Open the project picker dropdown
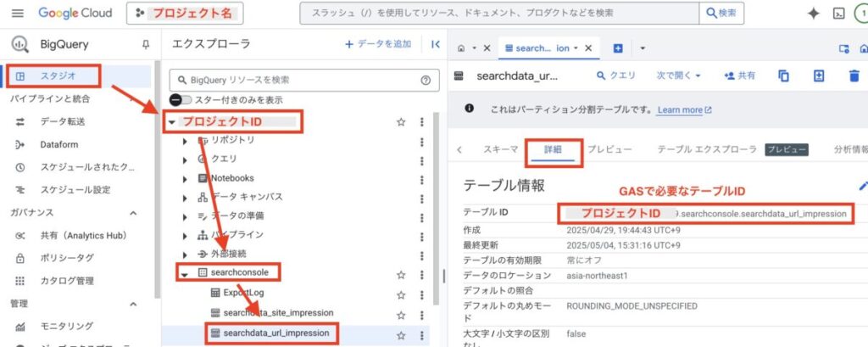868x347 pixels. (184, 14)
